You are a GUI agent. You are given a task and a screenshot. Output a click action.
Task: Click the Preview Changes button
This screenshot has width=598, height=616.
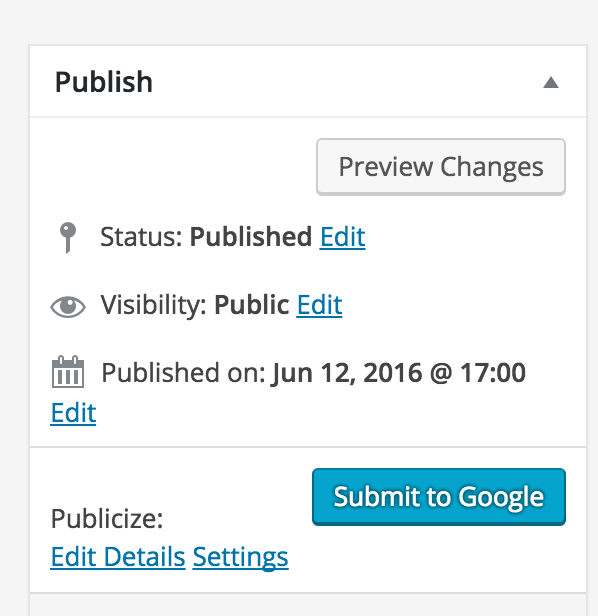(441, 167)
